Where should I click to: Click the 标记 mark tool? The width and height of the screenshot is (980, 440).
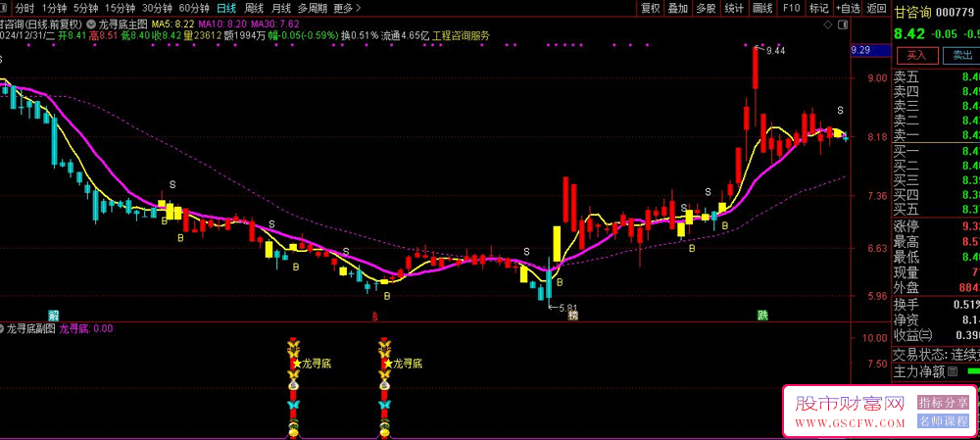(818, 8)
